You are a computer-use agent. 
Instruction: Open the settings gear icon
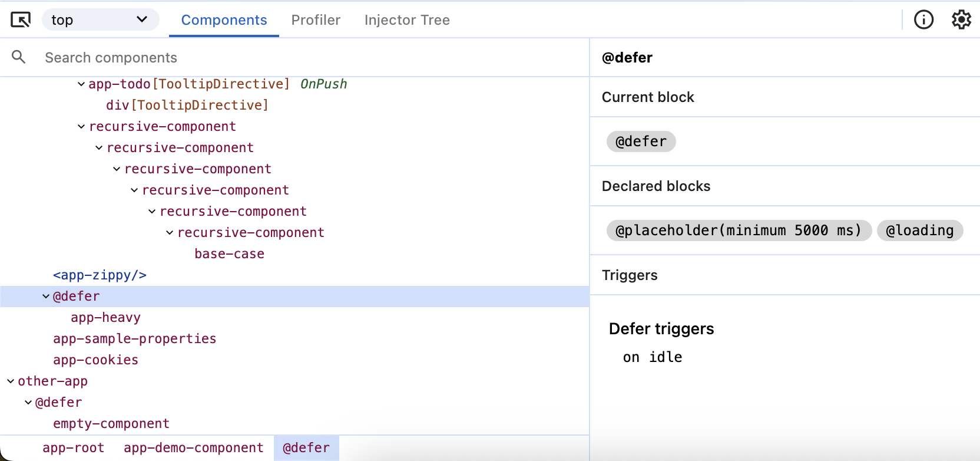click(961, 20)
